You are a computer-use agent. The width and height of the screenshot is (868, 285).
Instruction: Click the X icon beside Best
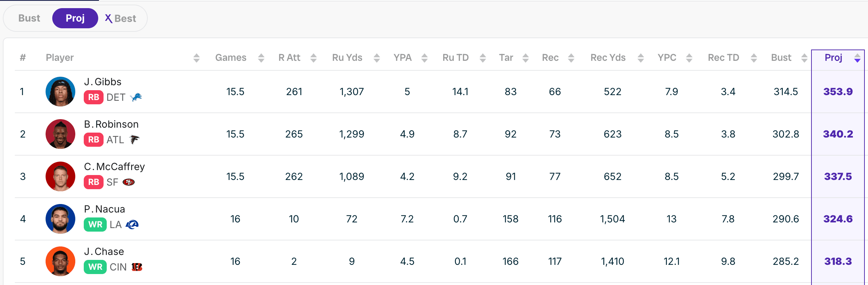(108, 18)
